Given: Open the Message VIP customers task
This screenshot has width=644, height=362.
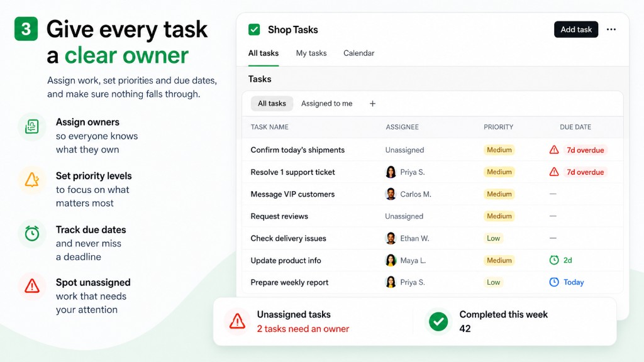Looking at the screenshot, I should pyautogui.click(x=292, y=194).
